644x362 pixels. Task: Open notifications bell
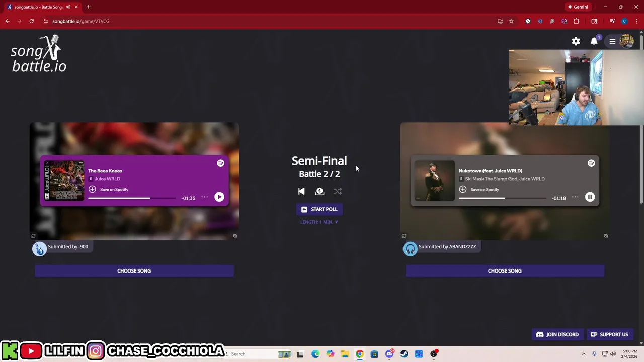click(x=594, y=41)
